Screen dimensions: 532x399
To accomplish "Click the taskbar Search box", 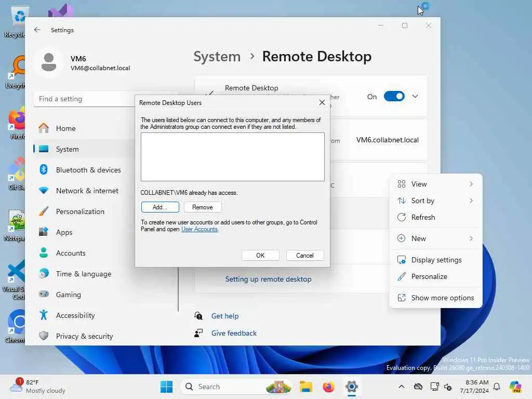I will [237, 387].
